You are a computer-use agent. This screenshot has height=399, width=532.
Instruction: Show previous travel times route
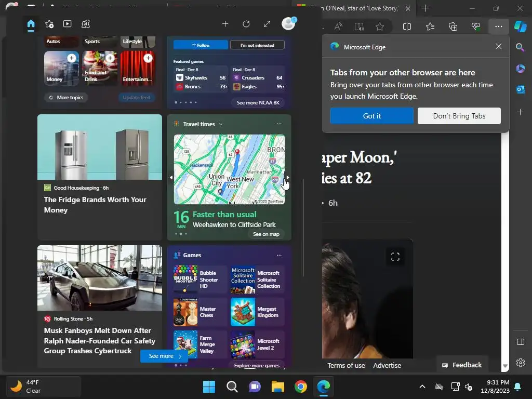pyautogui.click(x=171, y=177)
